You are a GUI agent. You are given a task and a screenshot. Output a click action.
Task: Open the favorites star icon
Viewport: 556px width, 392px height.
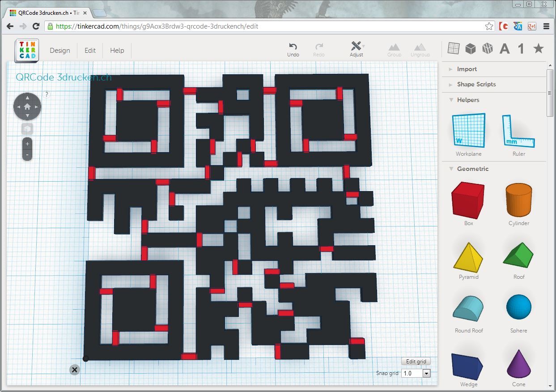click(539, 48)
